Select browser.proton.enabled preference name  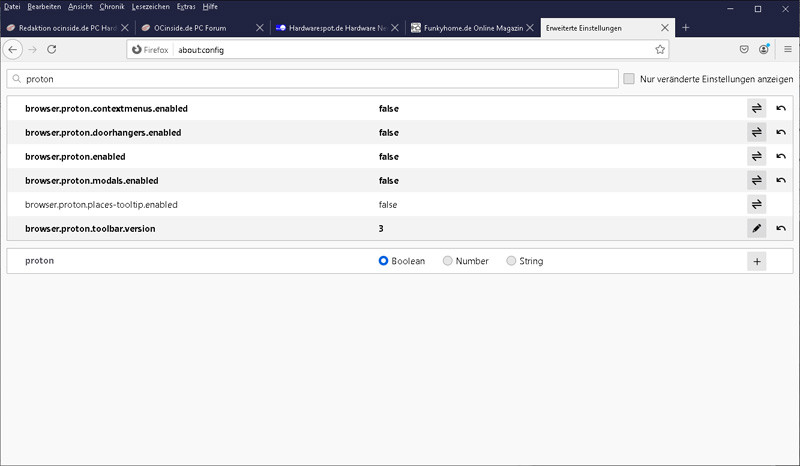pos(75,156)
